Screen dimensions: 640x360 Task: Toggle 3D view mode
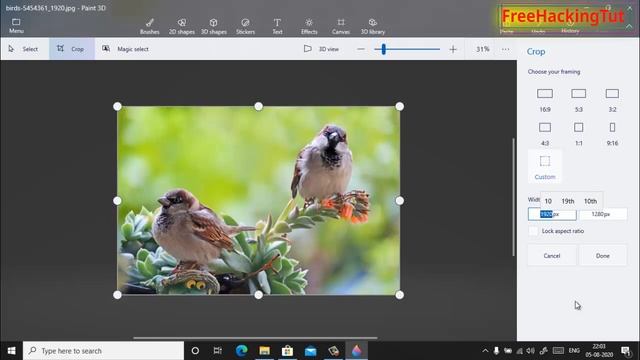click(322, 49)
